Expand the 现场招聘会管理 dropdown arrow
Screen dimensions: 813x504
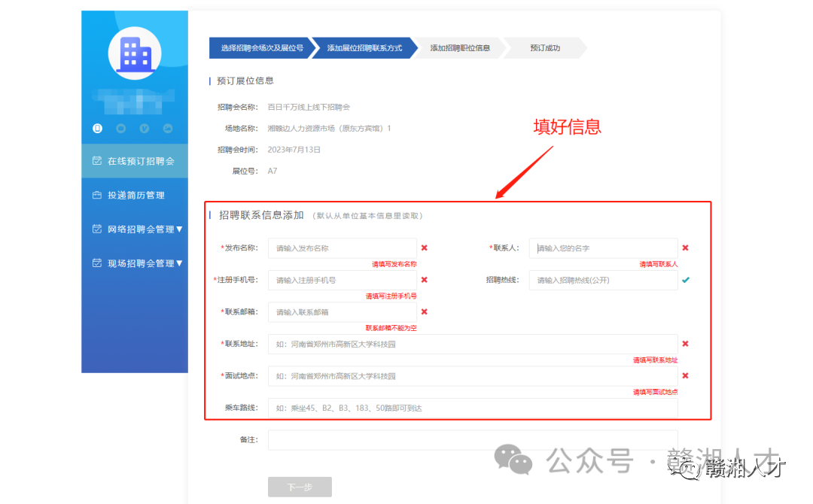179,263
